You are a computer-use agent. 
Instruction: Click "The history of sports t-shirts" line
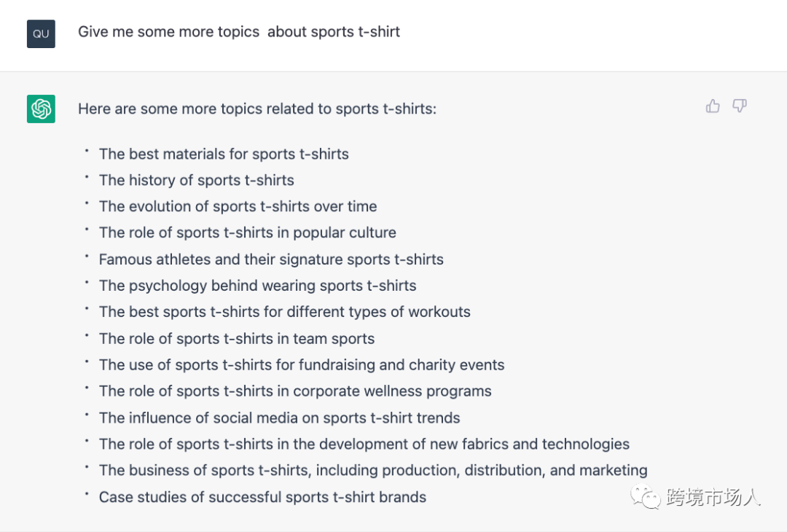[197, 180]
